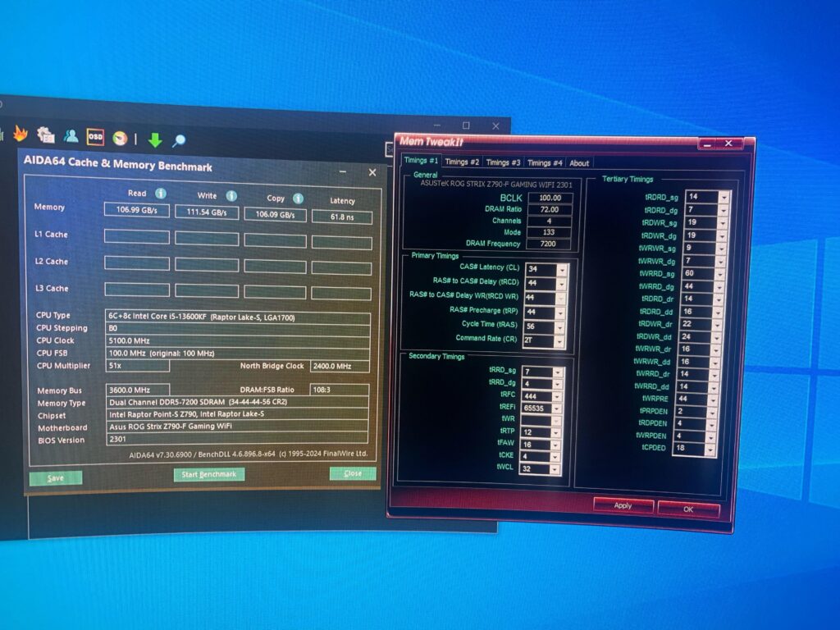The height and width of the screenshot is (630, 840).
Task: Select the Timings #1 tab
Action: (x=421, y=160)
